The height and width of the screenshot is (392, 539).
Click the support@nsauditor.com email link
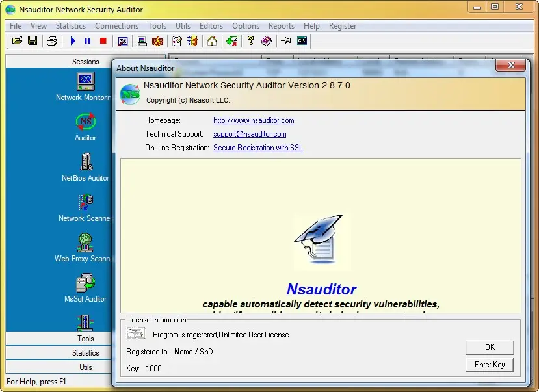pos(250,134)
